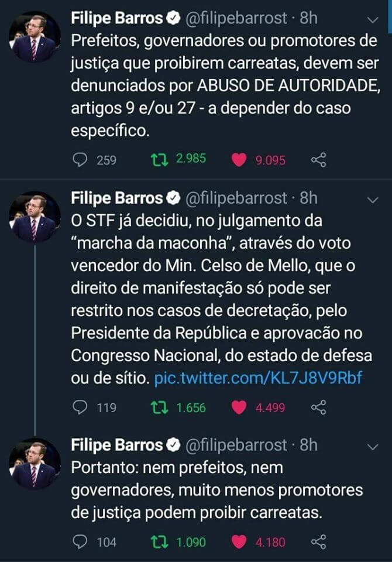Share the first tweet about ABUSO DE AUTORIDADE
Viewport: 392px width, 562px height.
click(318, 159)
